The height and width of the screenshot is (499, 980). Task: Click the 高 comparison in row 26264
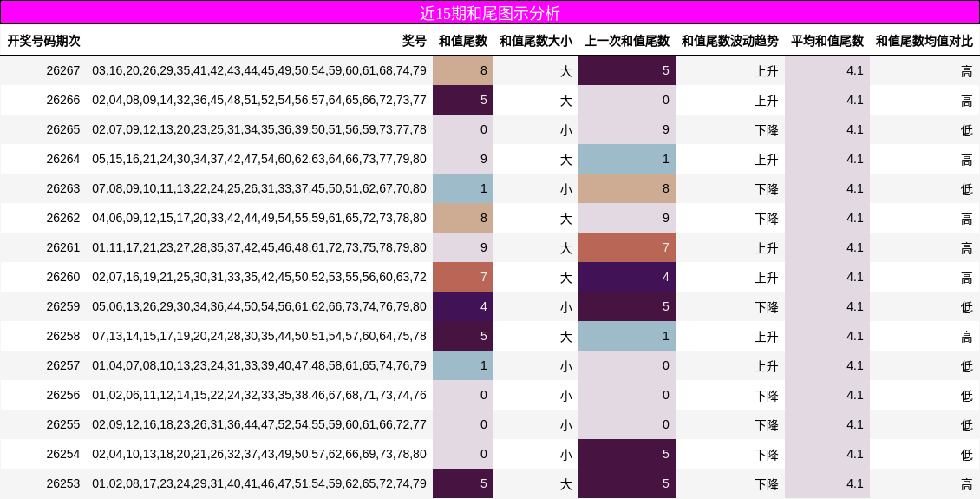coord(967,160)
